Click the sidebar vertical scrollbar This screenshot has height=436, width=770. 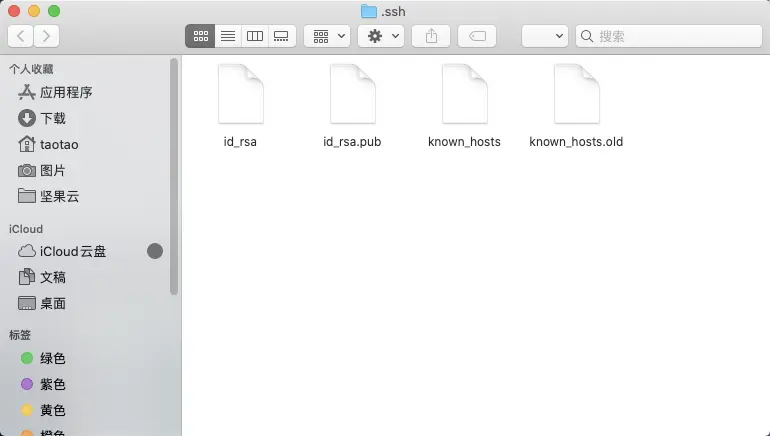pos(174,177)
